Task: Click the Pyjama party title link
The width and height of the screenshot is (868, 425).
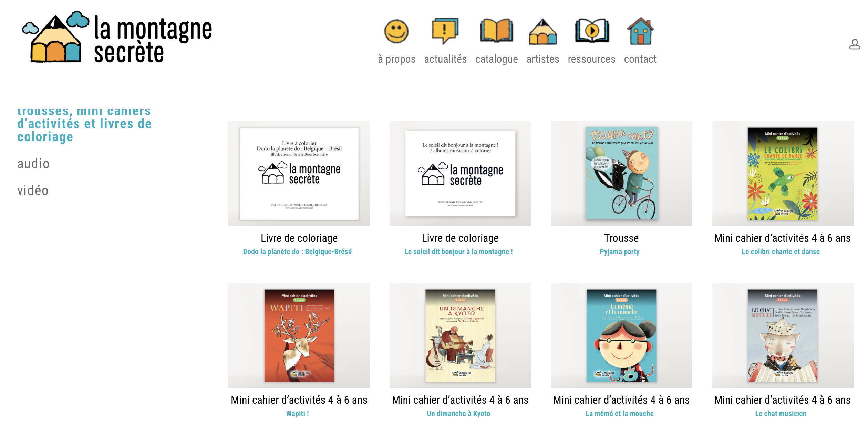Action: click(x=620, y=252)
